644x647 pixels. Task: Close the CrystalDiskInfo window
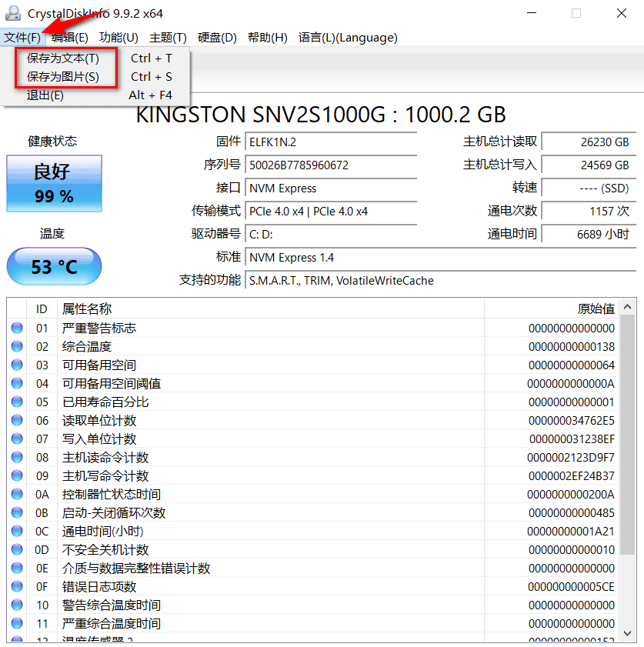(622, 13)
